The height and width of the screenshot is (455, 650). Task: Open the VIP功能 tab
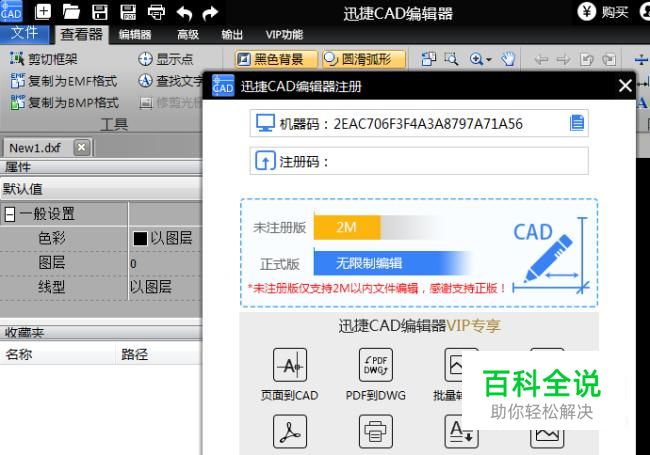tap(284, 34)
